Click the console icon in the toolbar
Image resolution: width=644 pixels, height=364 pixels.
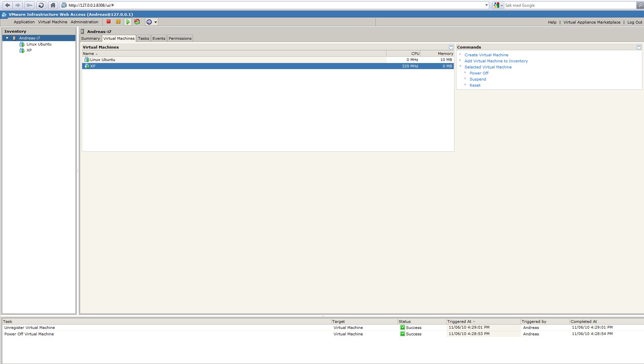tap(149, 22)
